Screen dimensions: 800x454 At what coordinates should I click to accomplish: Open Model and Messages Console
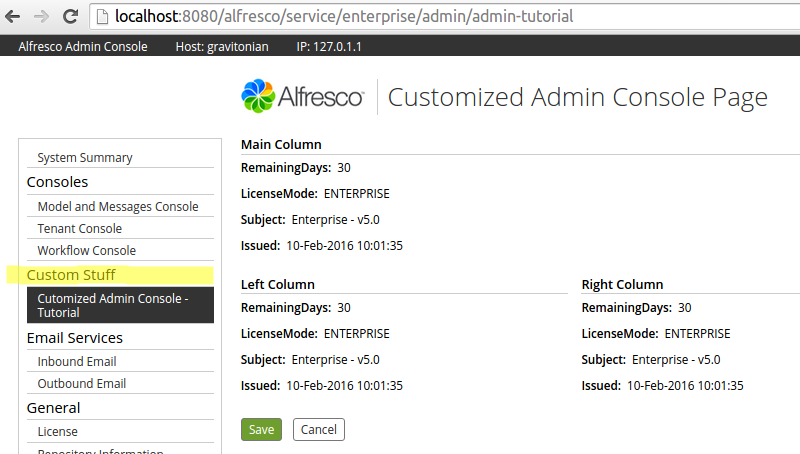pyautogui.click(x=120, y=206)
